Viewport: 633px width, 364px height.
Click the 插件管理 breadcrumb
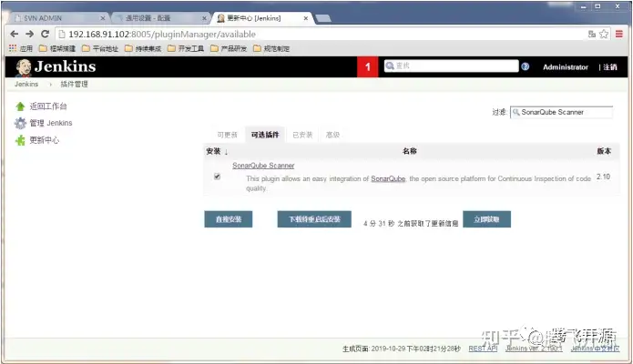[74, 84]
